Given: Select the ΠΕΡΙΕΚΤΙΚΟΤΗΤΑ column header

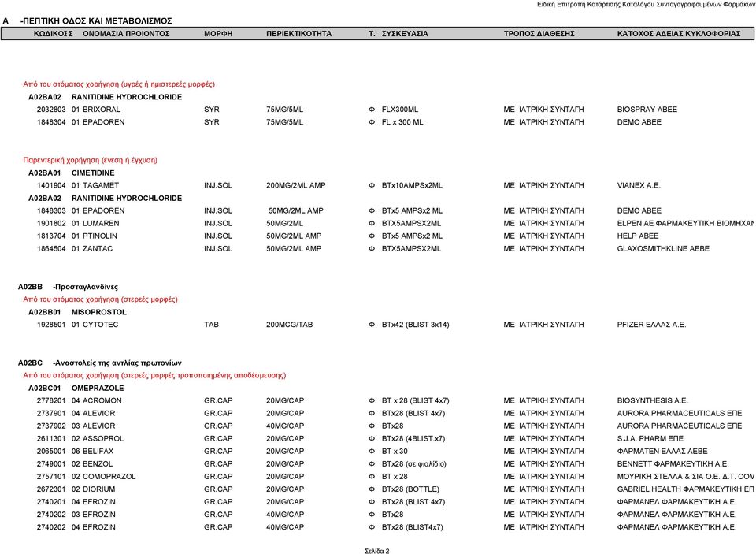Looking at the screenshot, I should click(299, 34).
